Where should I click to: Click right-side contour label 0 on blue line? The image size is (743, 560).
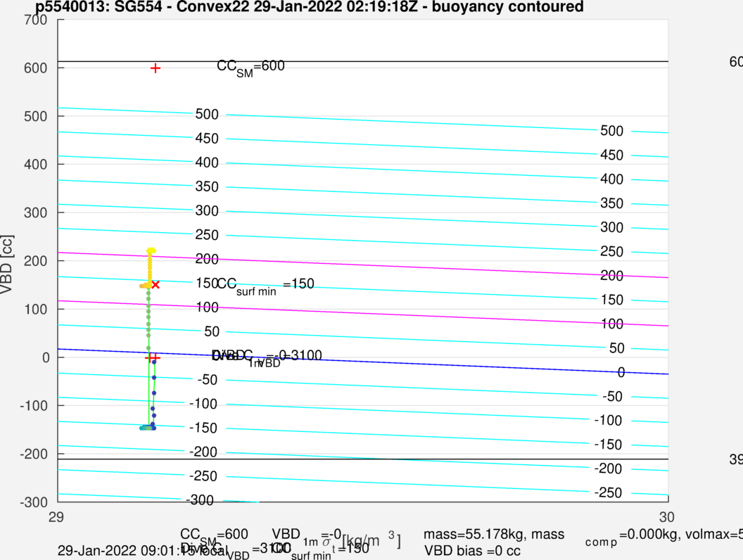click(621, 373)
